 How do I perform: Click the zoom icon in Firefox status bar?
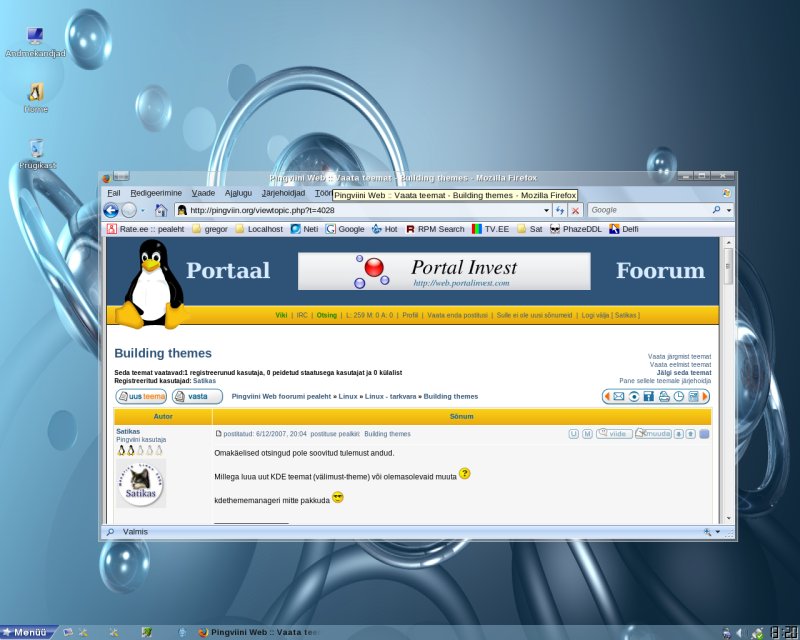click(x=708, y=532)
